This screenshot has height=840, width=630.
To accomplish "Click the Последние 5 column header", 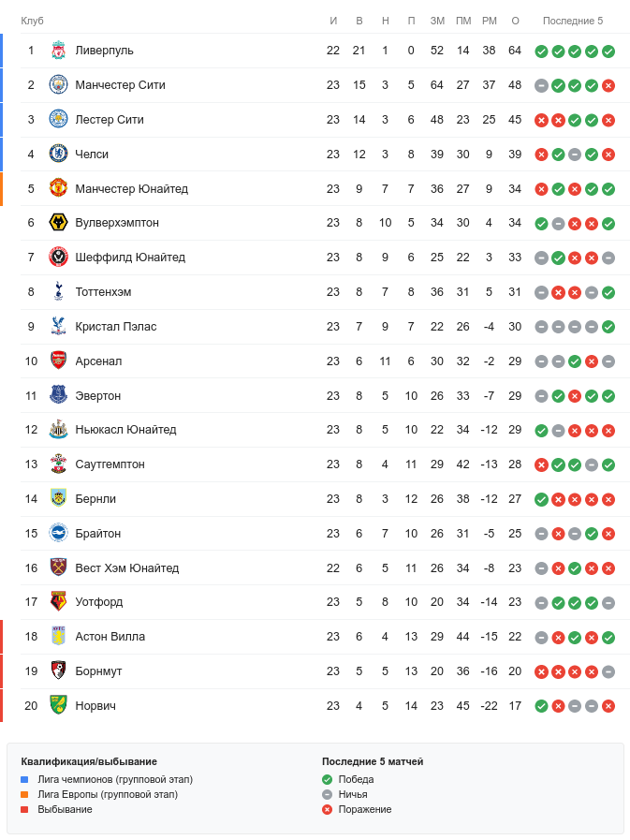I will 573,21.
